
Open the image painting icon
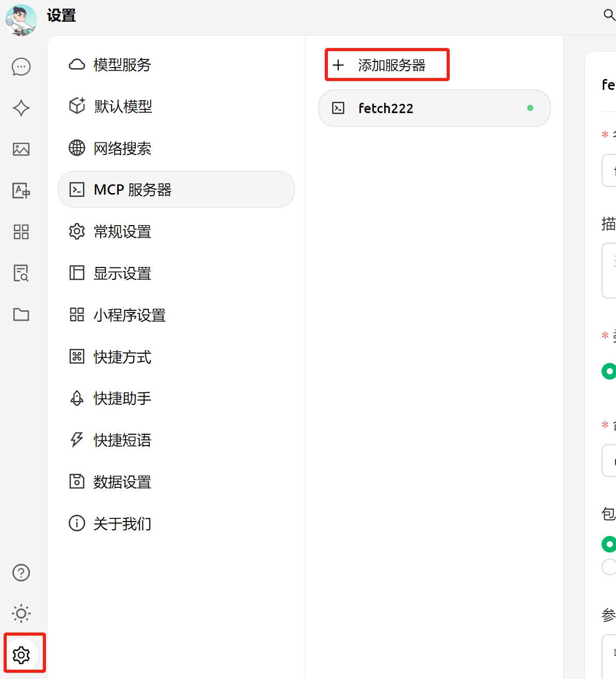click(x=21, y=149)
